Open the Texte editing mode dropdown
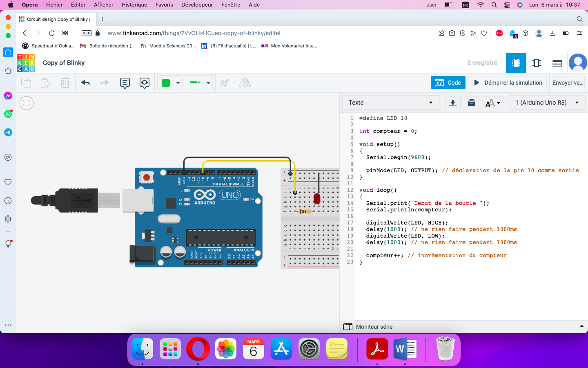Image resolution: width=588 pixels, height=368 pixels. 390,103
